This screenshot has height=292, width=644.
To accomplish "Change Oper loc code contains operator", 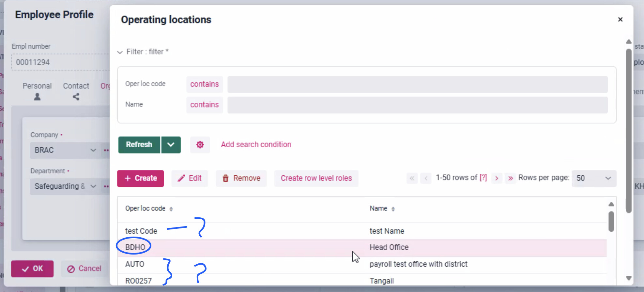I will click(x=205, y=84).
